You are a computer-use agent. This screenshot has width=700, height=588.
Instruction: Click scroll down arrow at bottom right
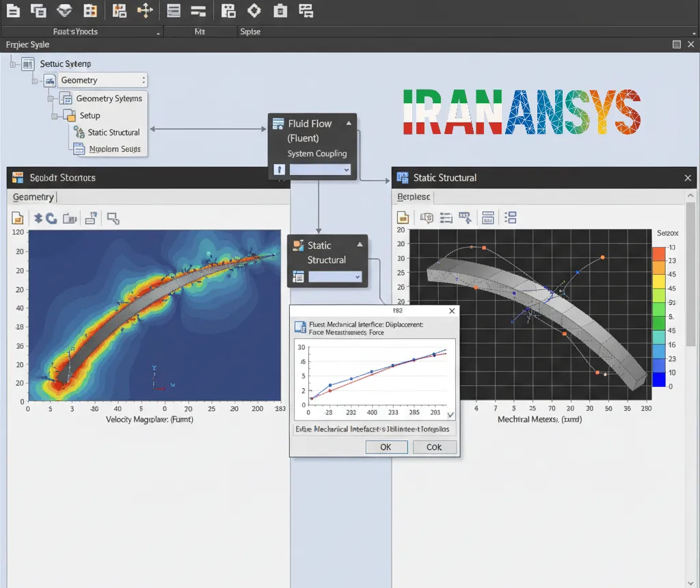tap(690, 583)
